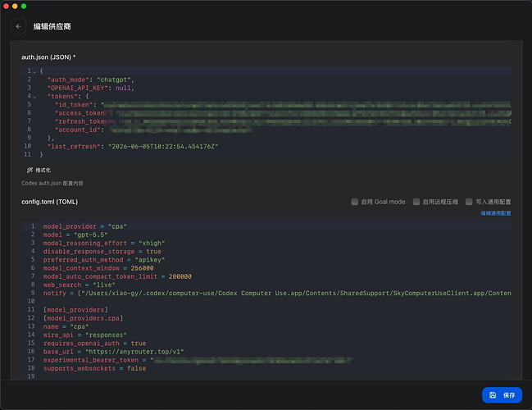The width and height of the screenshot is (532, 410).
Task: Collapse the tokens object at line 4
Action: pos(34,97)
